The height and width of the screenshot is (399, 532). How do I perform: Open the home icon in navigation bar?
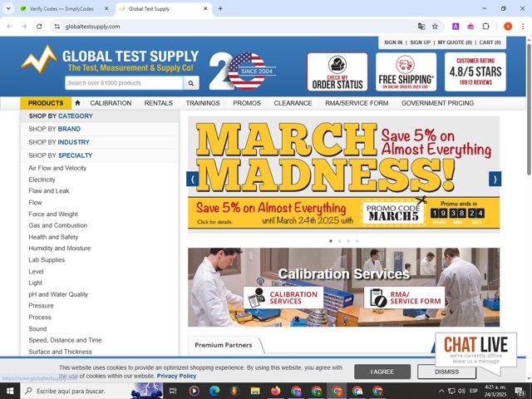(77, 103)
